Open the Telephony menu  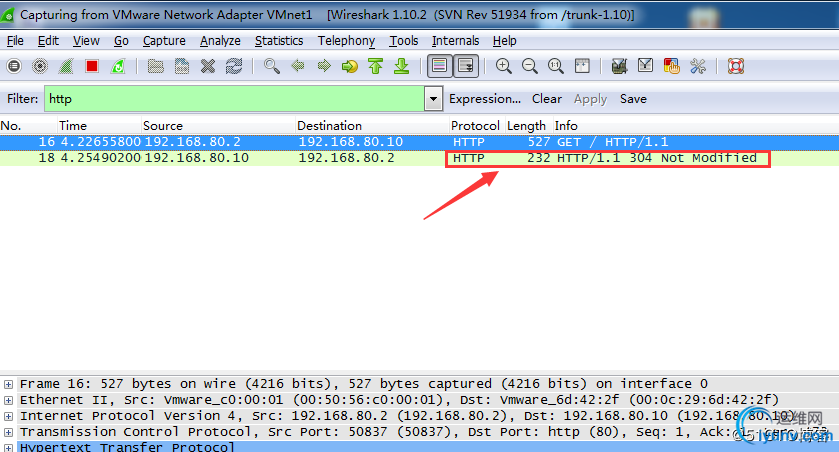coord(346,41)
